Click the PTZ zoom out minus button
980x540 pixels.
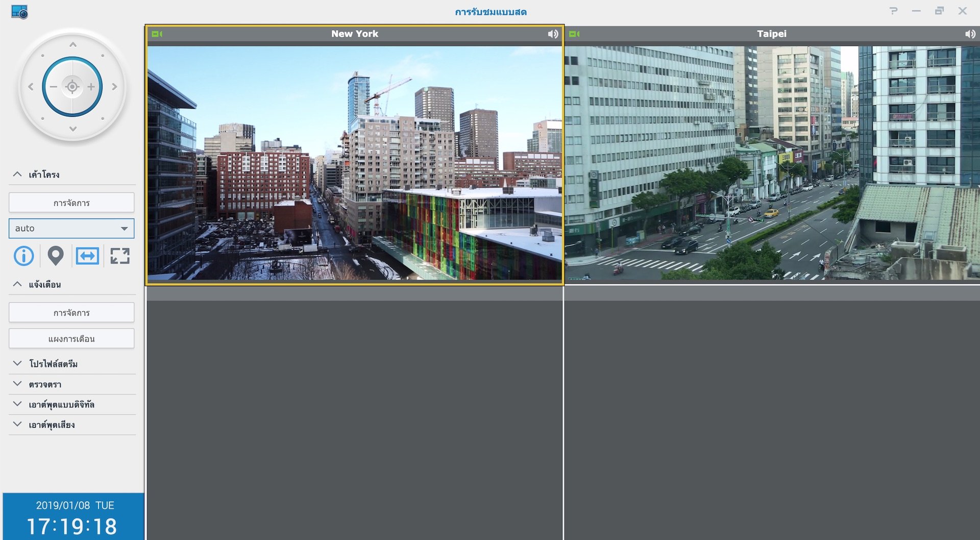pos(53,87)
